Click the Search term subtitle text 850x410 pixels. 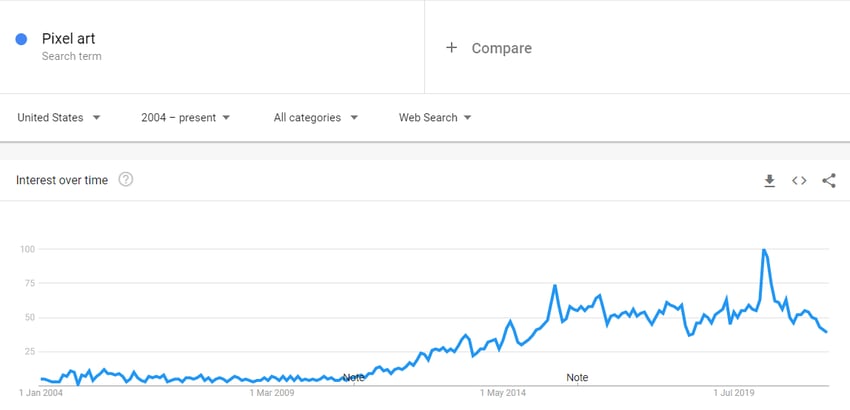click(72, 56)
